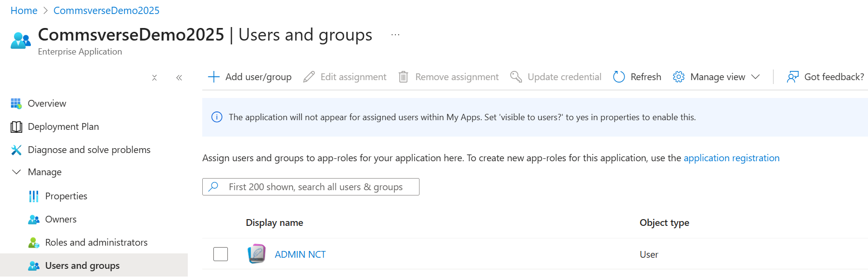This screenshot has width=868, height=278.
Task: Click the My Apps visibility info message
Action: 462,117
